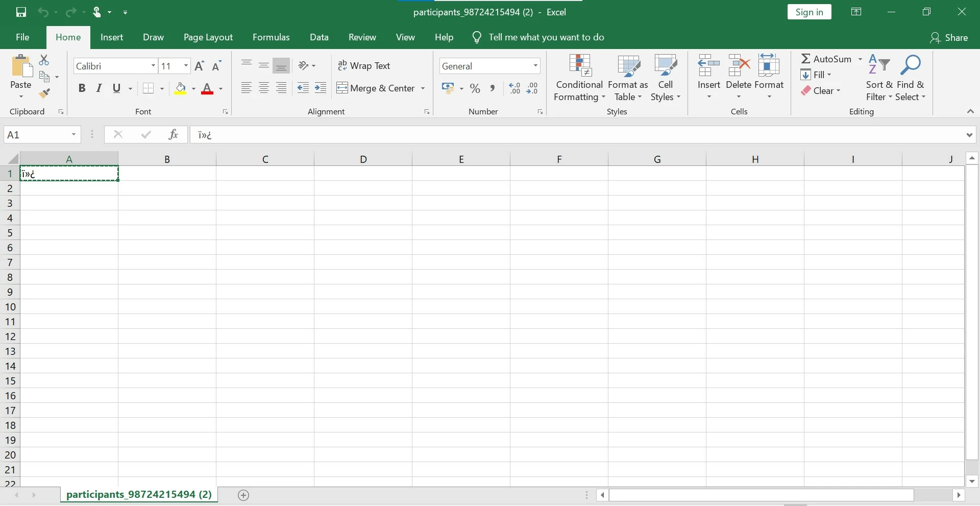Decrease decimal places
The height and width of the screenshot is (506, 980).
click(x=532, y=88)
